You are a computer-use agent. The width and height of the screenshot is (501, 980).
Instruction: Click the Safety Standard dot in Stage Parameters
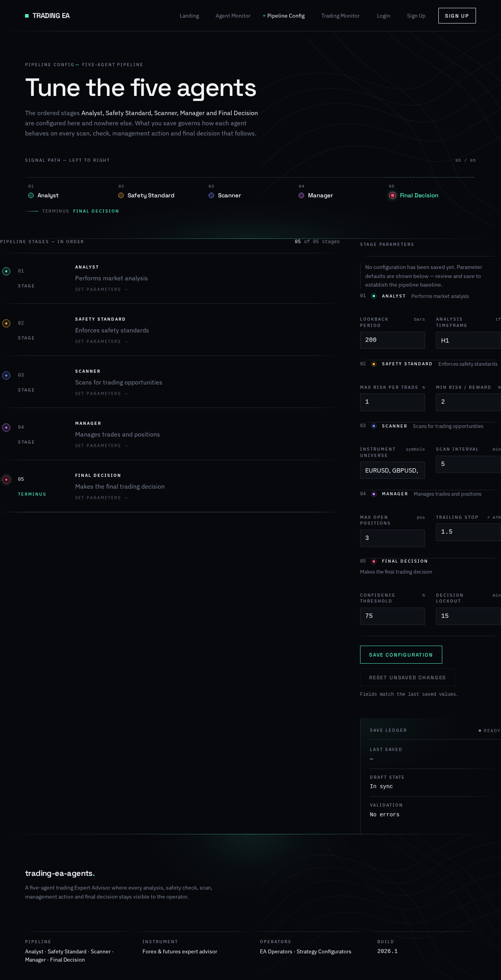(x=374, y=364)
